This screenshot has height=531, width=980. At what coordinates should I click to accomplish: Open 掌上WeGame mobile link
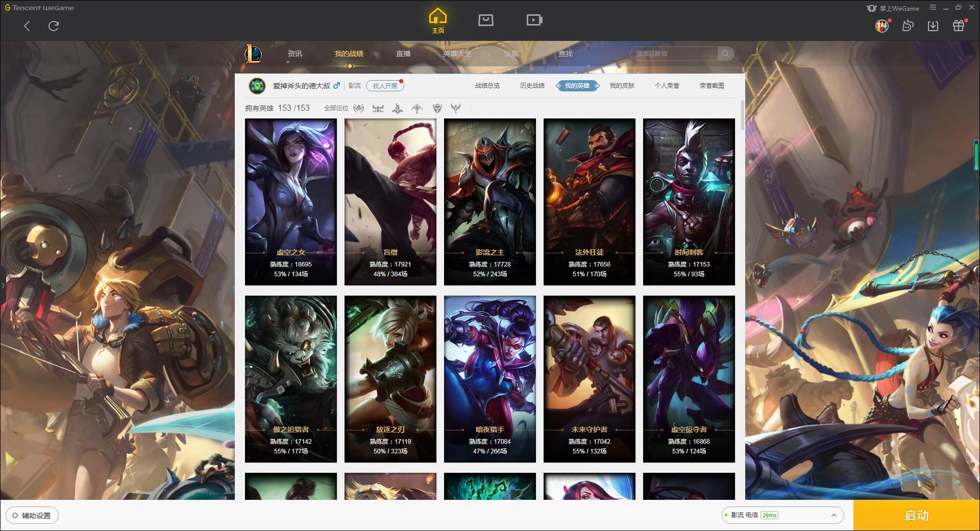[893, 8]
